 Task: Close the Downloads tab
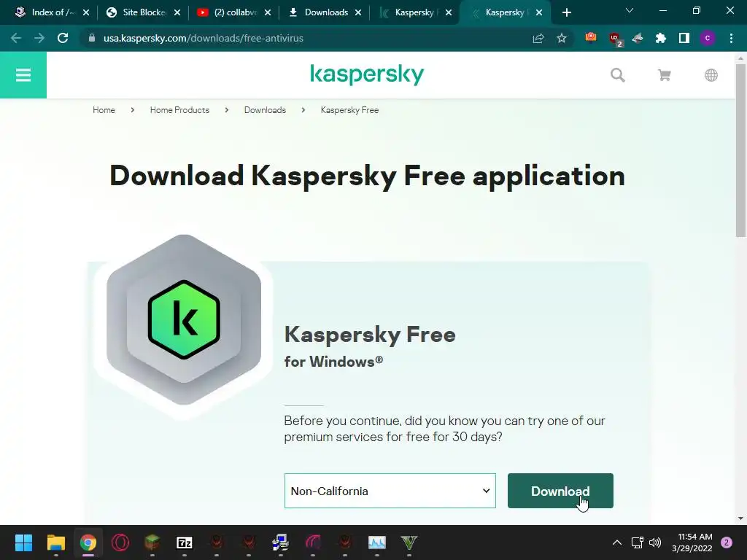[358, 12]
